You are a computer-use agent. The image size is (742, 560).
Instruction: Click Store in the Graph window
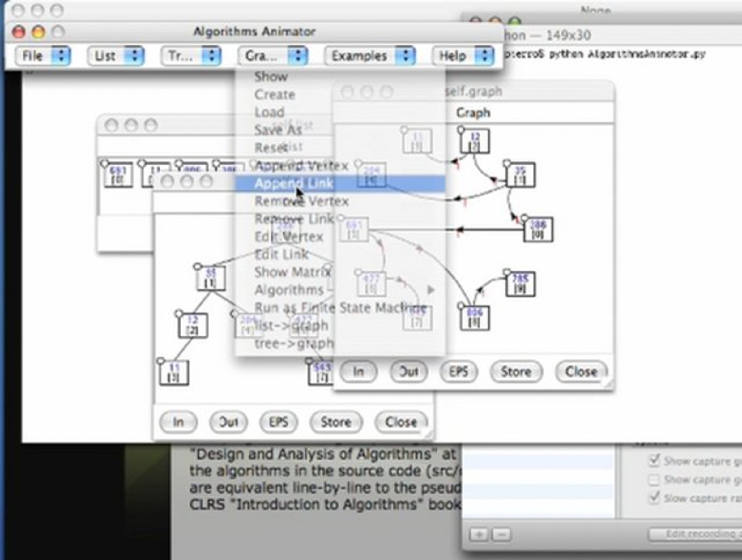coord(516,371)
